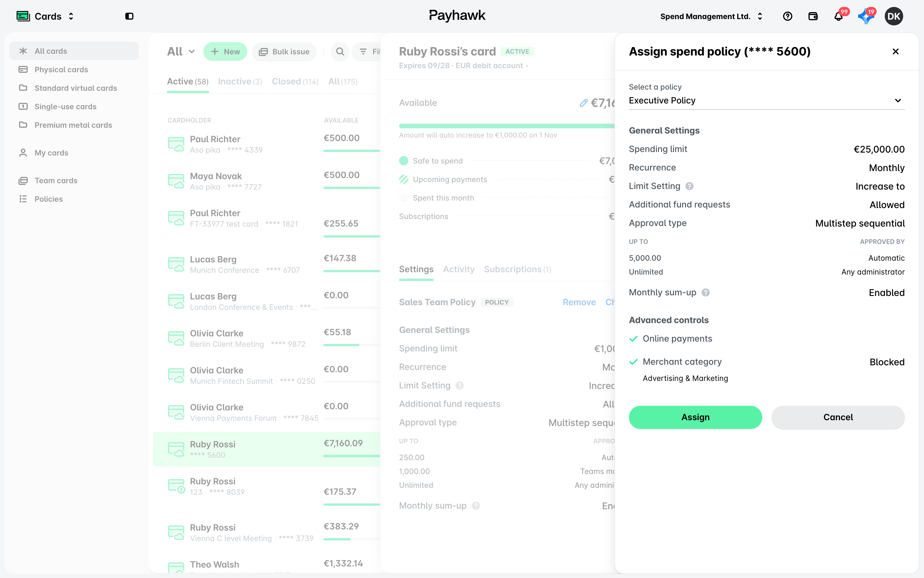Select Lucas Berg Munich Conference card row
Viewport: 924px width, 578px height.
coord(267,264)
